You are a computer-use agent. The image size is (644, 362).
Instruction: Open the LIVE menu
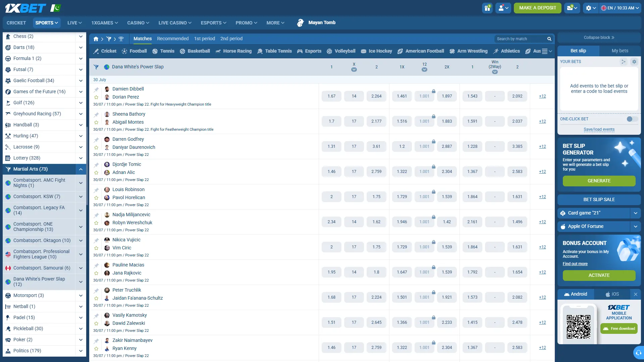click(x=74, y=23)
